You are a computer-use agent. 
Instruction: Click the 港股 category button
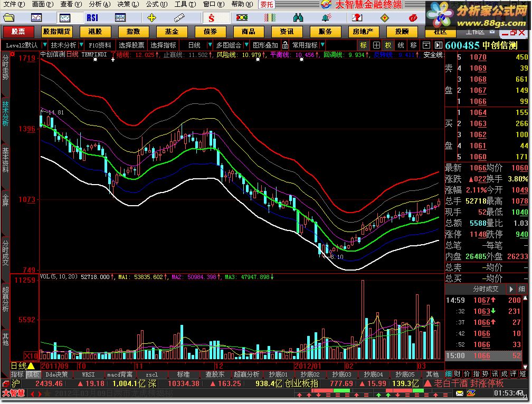coord(95,32)
